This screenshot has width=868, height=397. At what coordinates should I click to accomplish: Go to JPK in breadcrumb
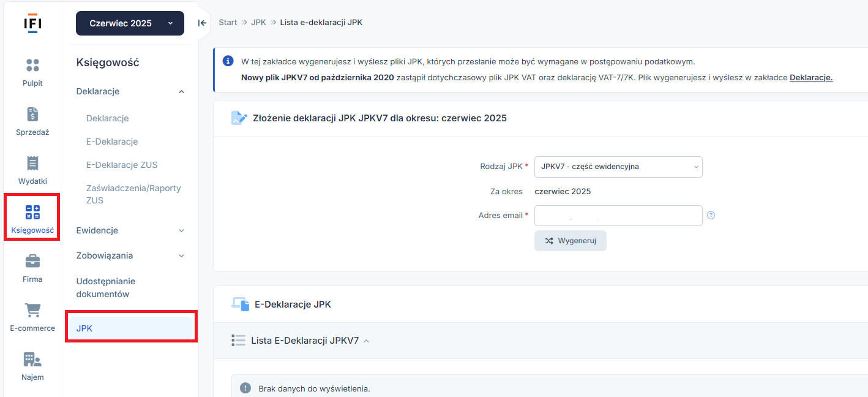[258, 22]
